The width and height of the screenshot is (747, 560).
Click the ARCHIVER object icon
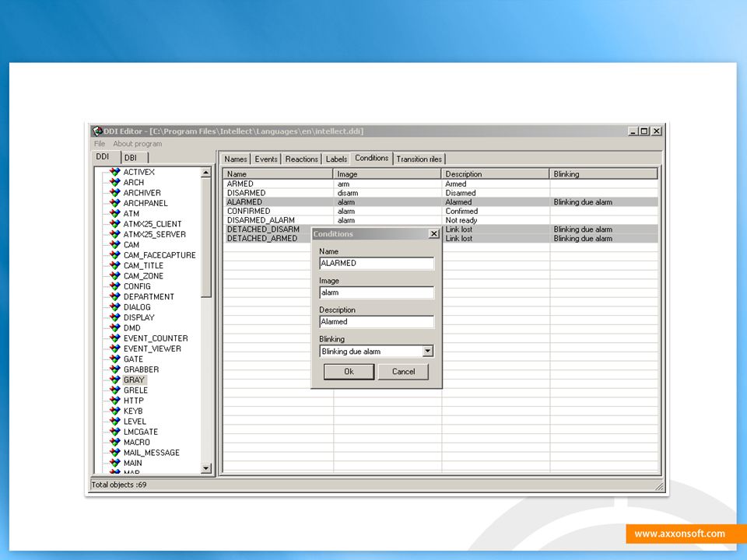[115, 193]
